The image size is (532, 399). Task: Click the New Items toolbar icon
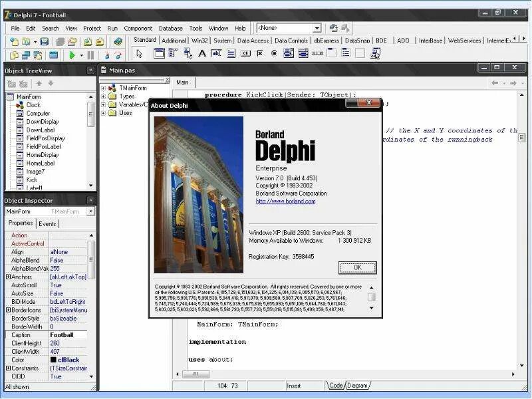[14, 42]
